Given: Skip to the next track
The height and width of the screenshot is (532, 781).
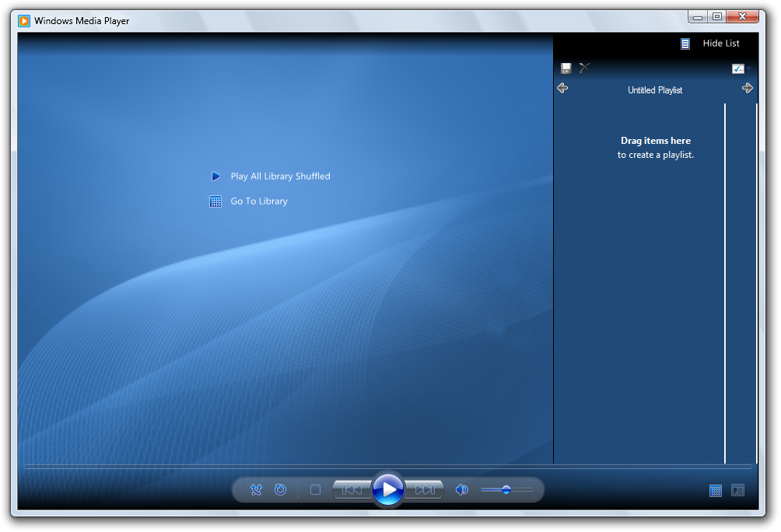Looking at the screenshot, I should tap(426, 490).
